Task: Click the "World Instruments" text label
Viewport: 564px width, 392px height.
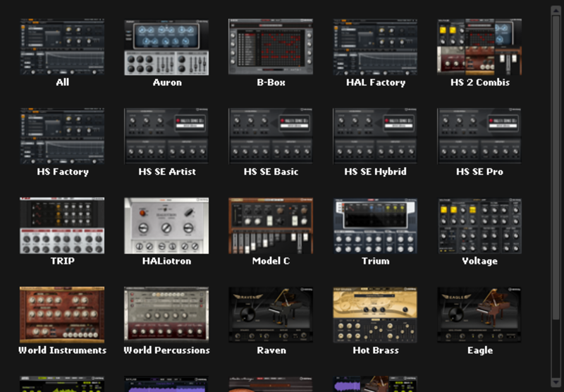Action: 63,350
